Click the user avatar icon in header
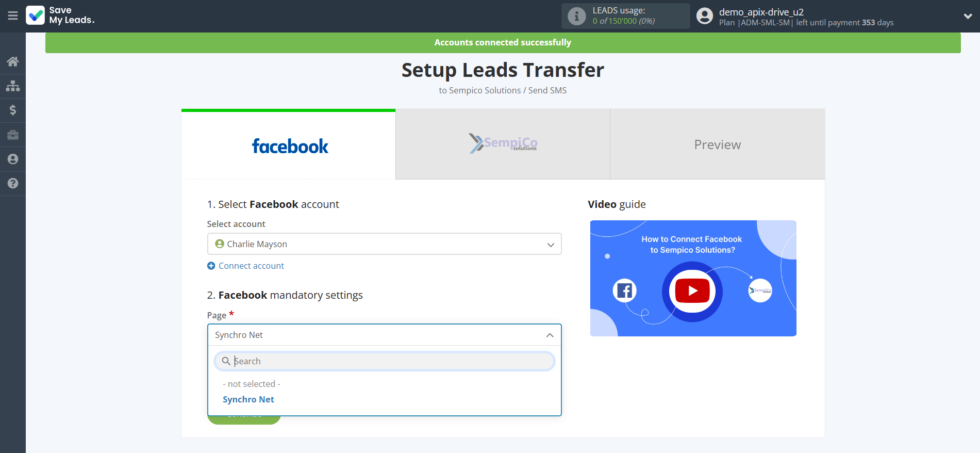The width and height of the screenshot is (980, 453). (704, 16)
